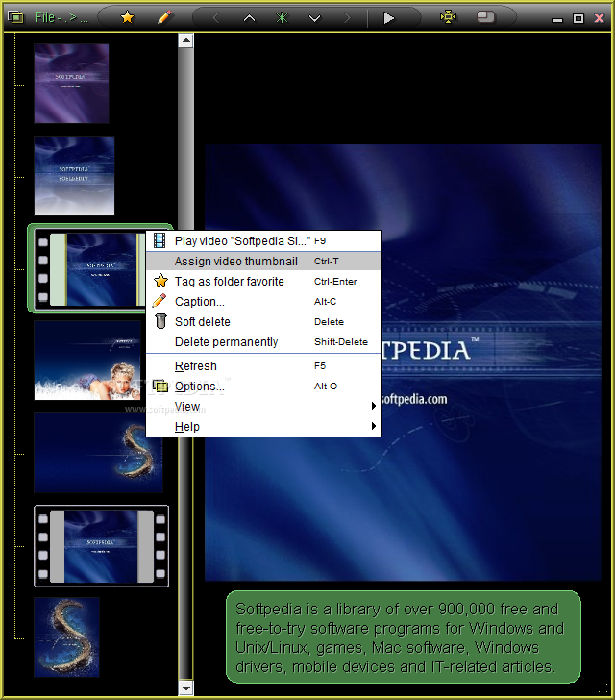Click the app window icon in the title bar
615x700 pixels.
tap(15, 18)
